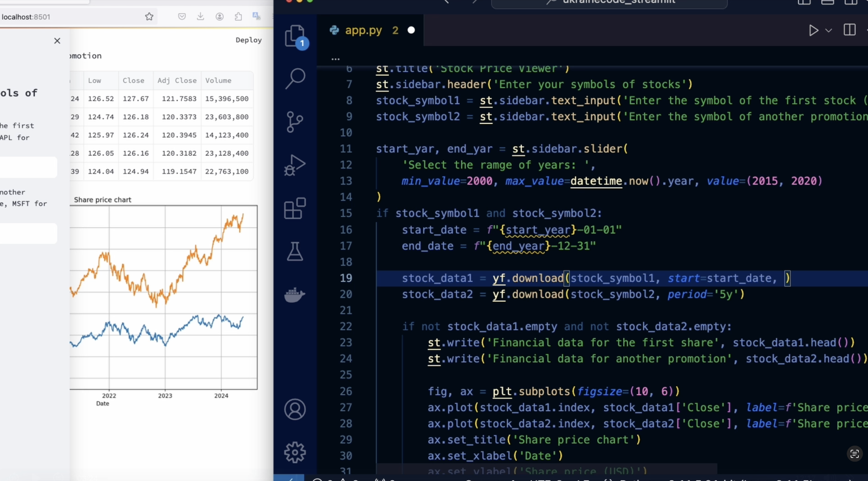Viewport: 868px width, 481px height.
Task: Open the Source Control panel
Action: (295, 122)
